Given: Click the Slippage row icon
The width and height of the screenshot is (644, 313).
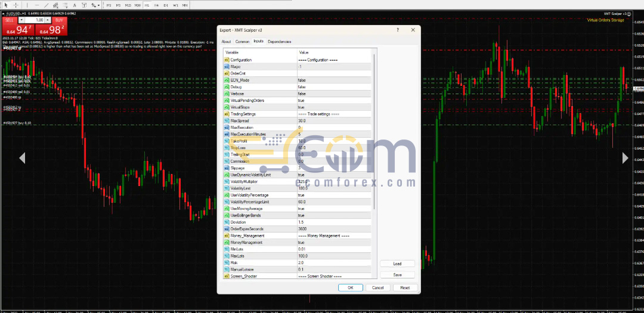Looking at the screenshot, I should 227,168.
